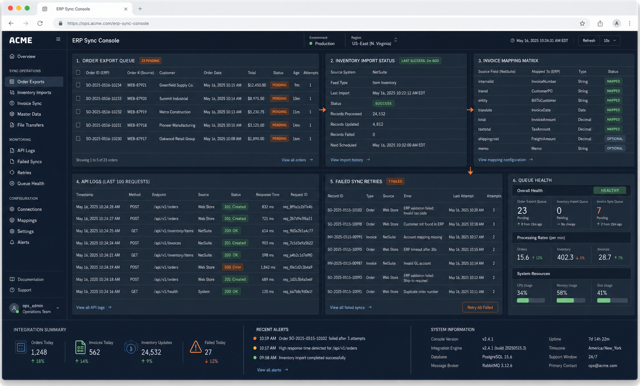Open Overview from the sidebar

coord(26,56)
